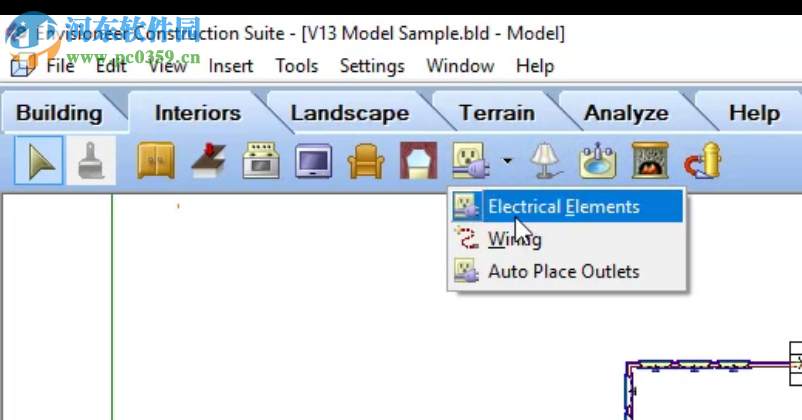This screenshot has height=420, width=802.
Task: Open the Plumbing sink tool
Action: [597, 161]
